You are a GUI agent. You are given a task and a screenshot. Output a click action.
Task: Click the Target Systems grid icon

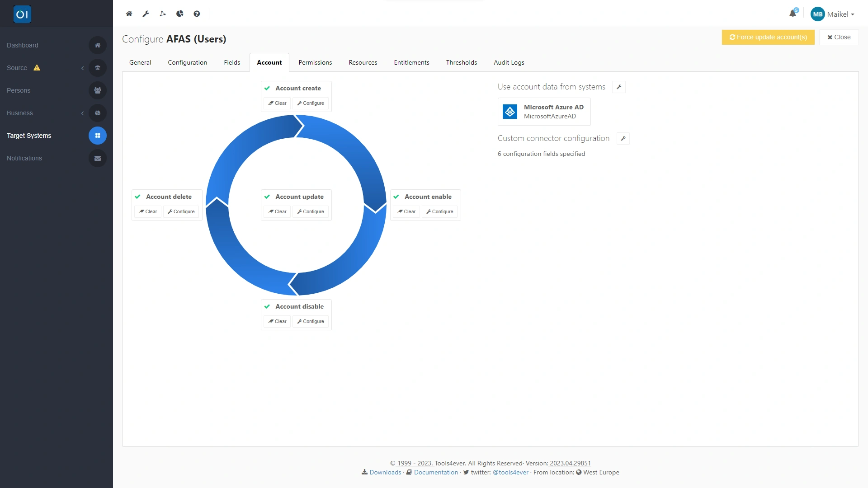[97, 136]
